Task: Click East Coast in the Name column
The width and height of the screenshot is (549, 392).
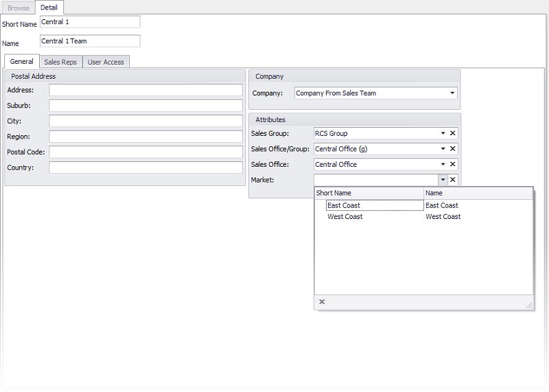Action: (441, 205)
